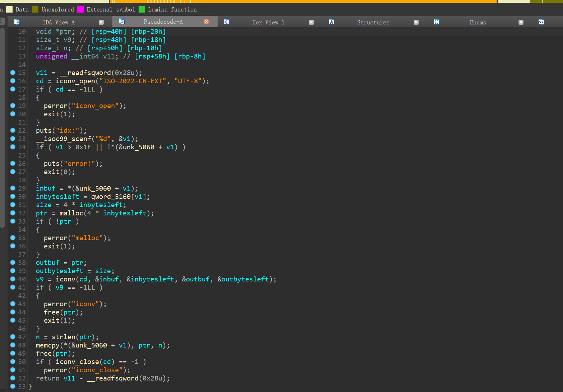Toggle breakpoint dot on line 32
Image resolution: width=563 pixels, height=392 pixels.
point(13,213)
